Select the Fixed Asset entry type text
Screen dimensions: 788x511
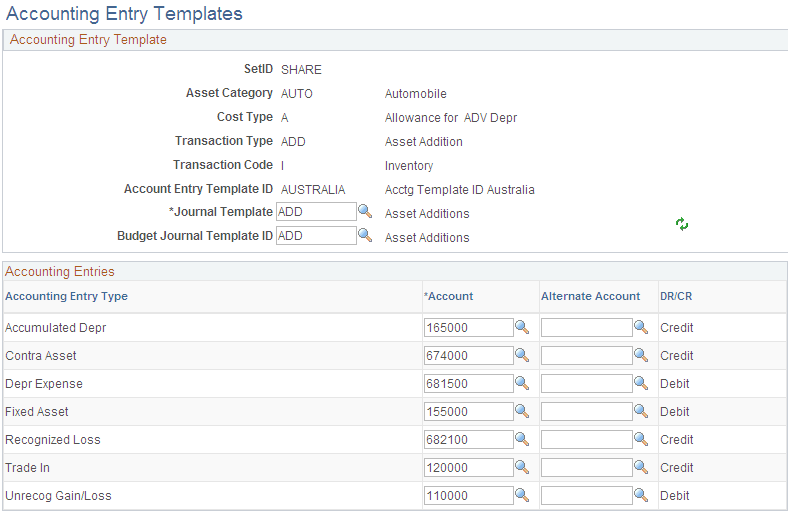click(37, 412)
